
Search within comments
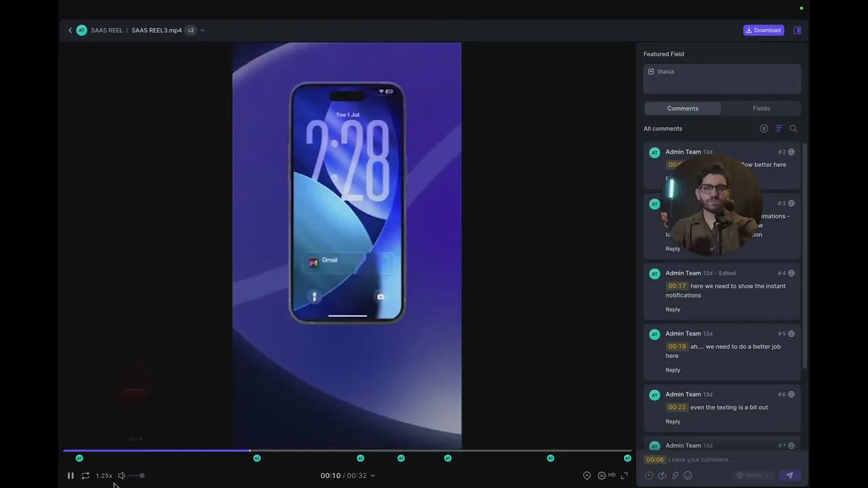click(x=793, y=129)
